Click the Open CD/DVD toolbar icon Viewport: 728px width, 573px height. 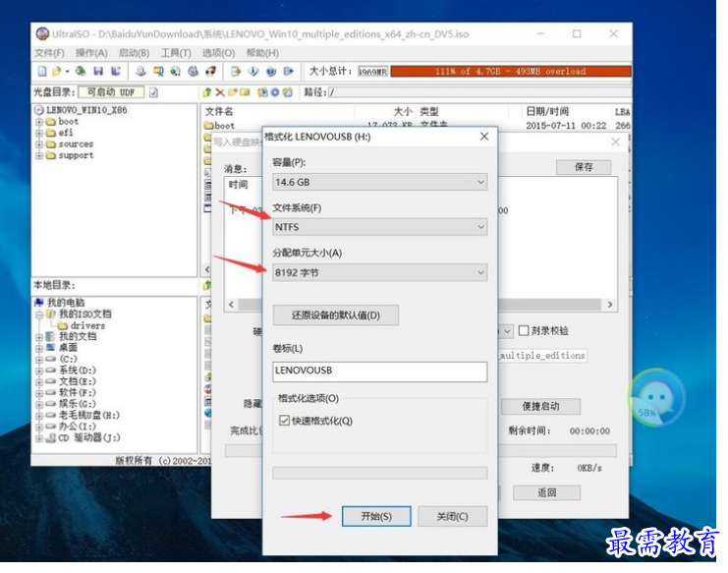click(81, 71)
